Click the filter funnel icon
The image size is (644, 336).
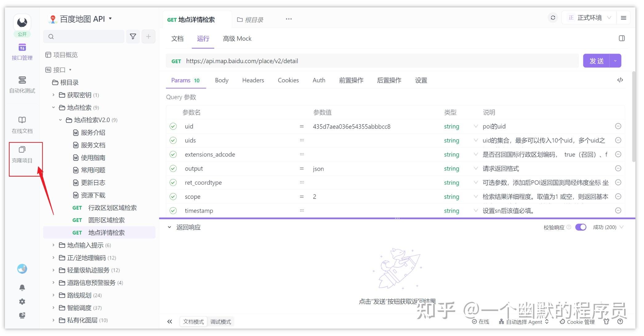click(x=133, y=37)
